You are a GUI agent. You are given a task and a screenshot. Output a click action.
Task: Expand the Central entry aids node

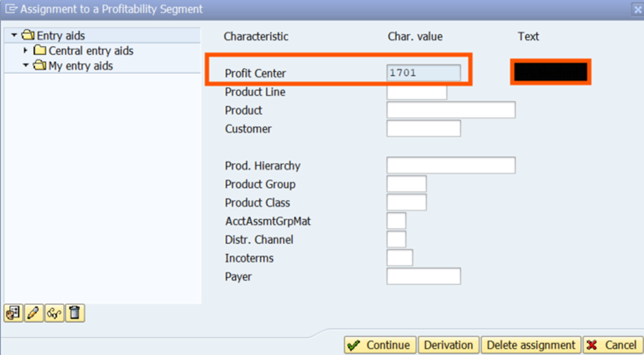[26, 51]
